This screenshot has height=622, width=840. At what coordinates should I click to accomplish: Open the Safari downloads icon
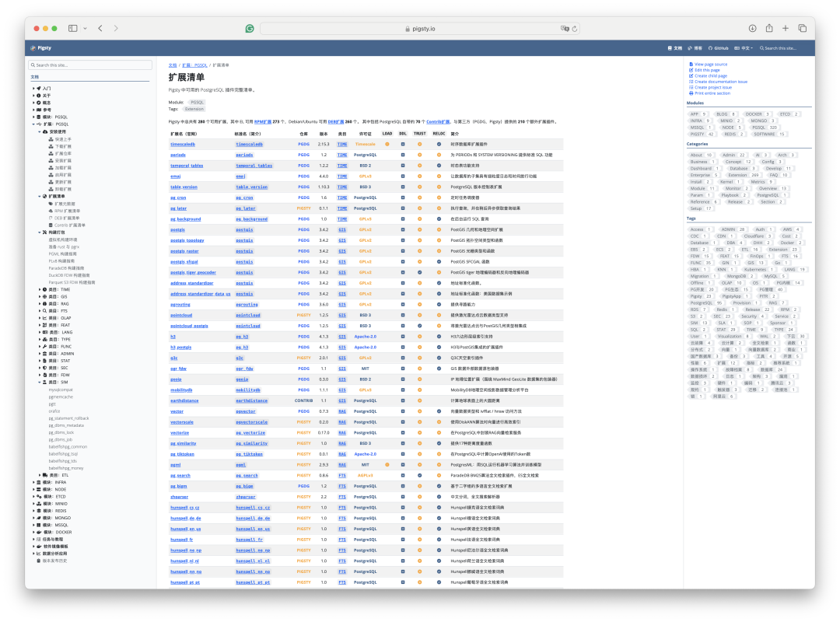752,29
